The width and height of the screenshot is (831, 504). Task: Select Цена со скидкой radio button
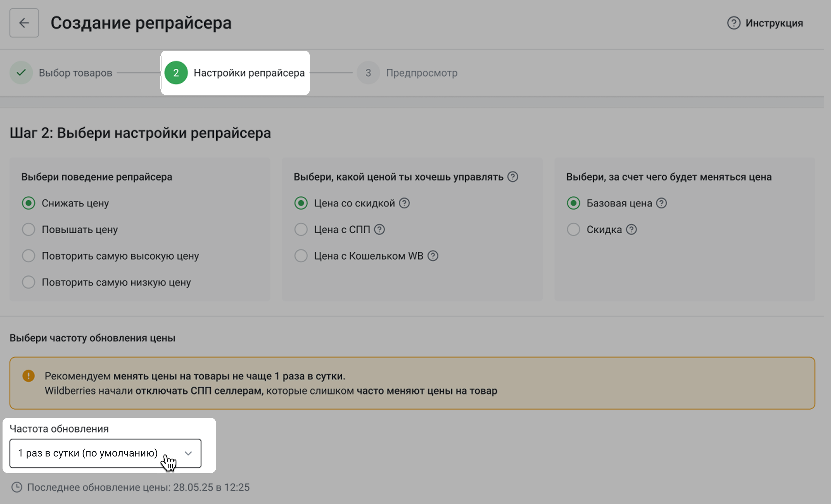[301, 203]
